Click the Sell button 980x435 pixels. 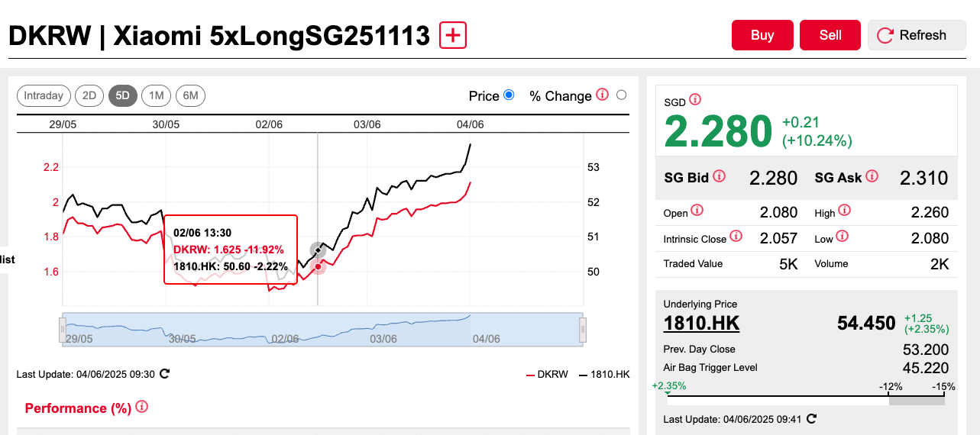tap(830, 35)
